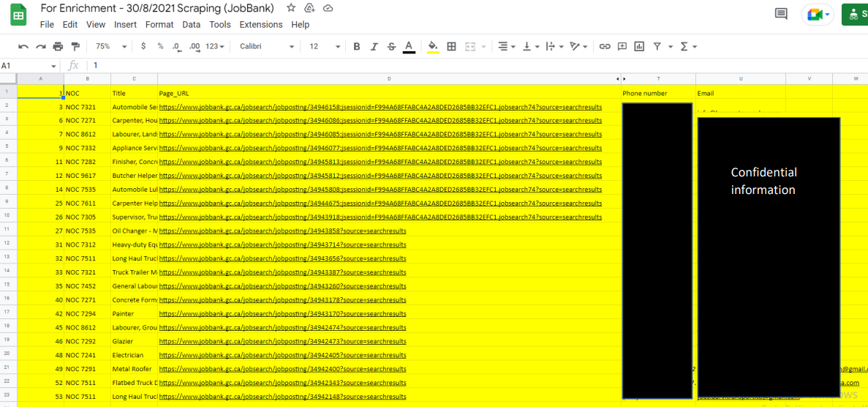This screenshot has height=407, width=868.
Task: Open text rotation options
Action: pyautogui.click(x=578, y=47)
